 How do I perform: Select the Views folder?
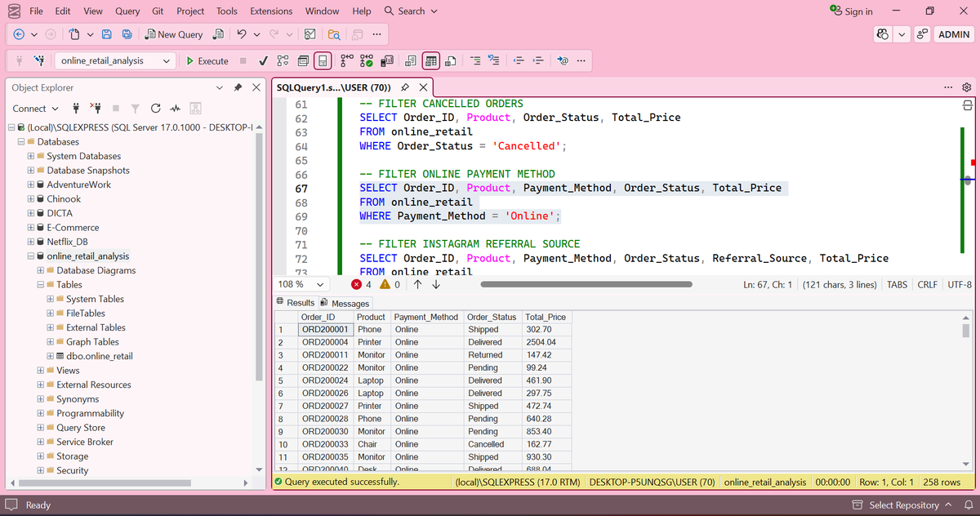click(x=68, y=371)
